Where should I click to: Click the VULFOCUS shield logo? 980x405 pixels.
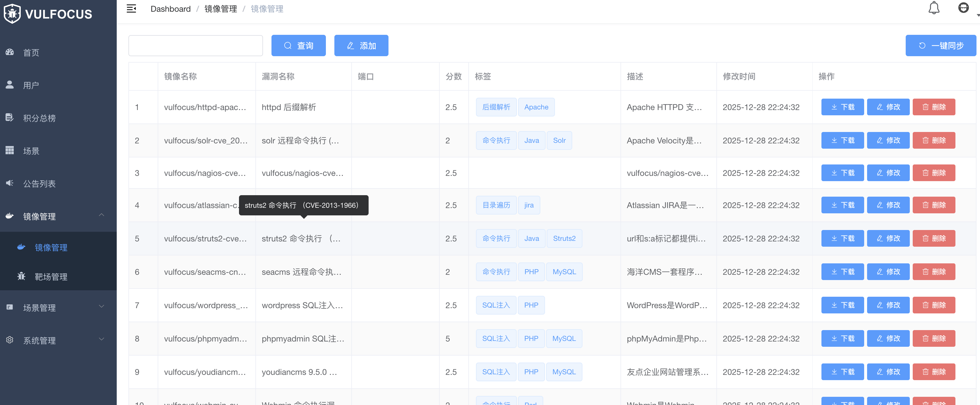[x=12, y=14]
